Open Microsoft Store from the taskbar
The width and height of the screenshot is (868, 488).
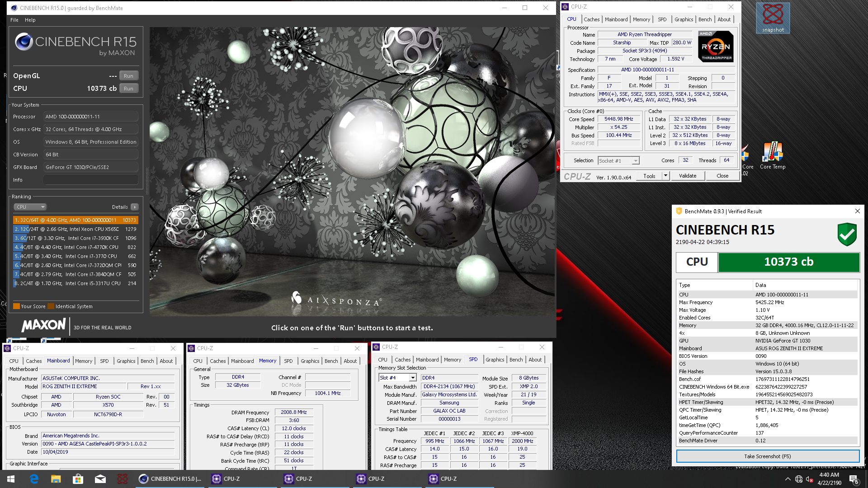point(78,479)
